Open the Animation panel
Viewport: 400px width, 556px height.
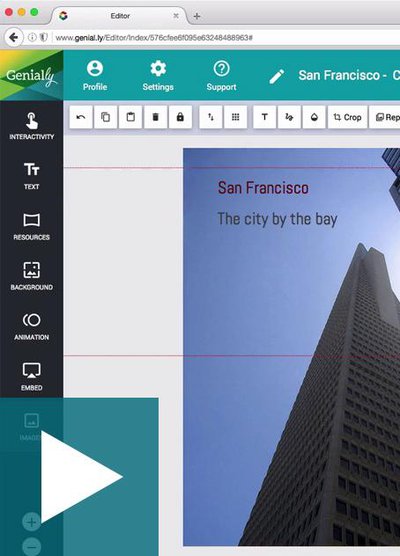point(32,327)
